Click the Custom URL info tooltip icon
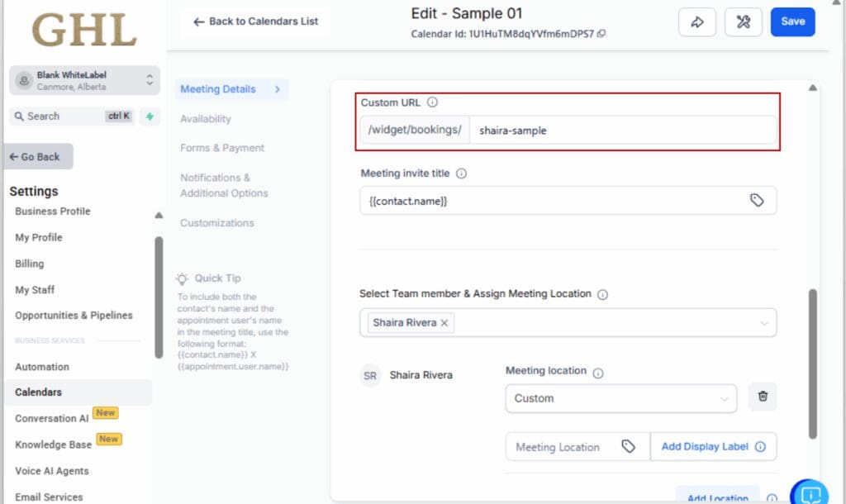846x504 pixels. coord(430,102)
